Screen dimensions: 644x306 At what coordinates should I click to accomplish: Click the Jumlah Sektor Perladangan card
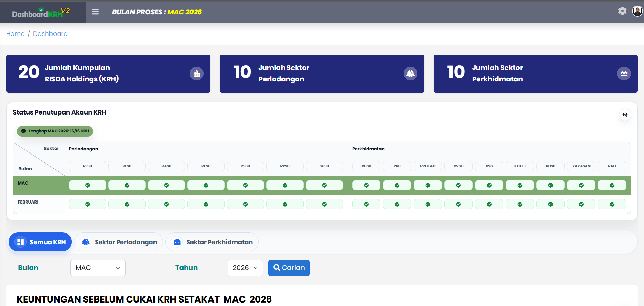pyautogui.click(x=322, y=73)
